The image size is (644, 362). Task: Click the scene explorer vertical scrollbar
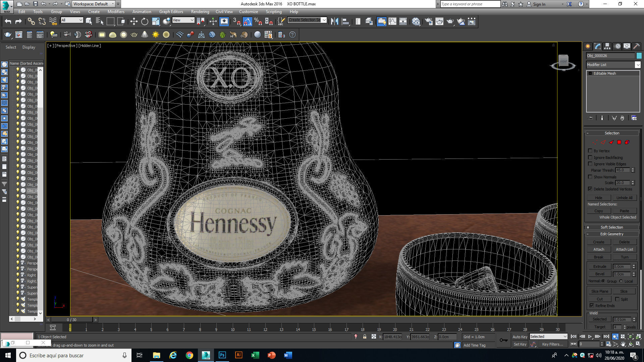coord(41,191)
